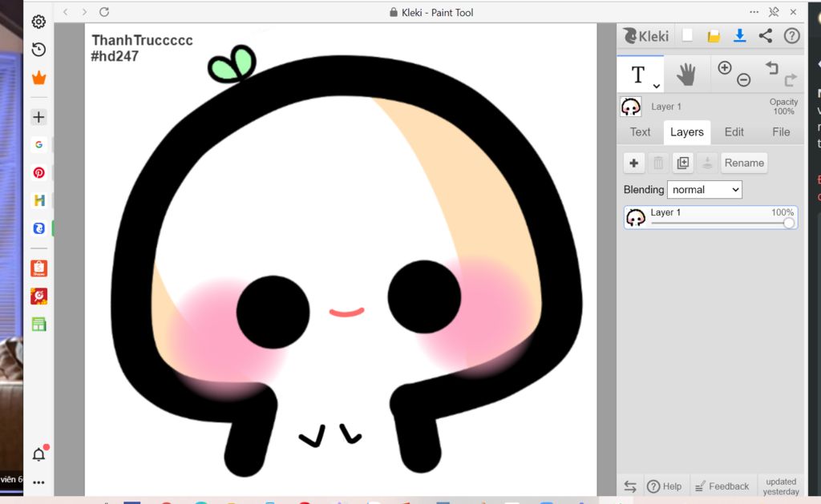Click the blue swirl shortcut in sidebar

[x=38, y=228]
